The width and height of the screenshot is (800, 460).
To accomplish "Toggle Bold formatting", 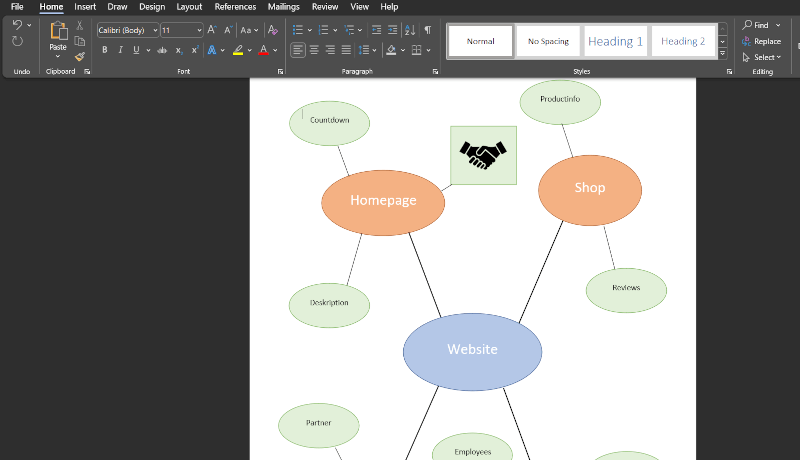I will tap(104, 50).
